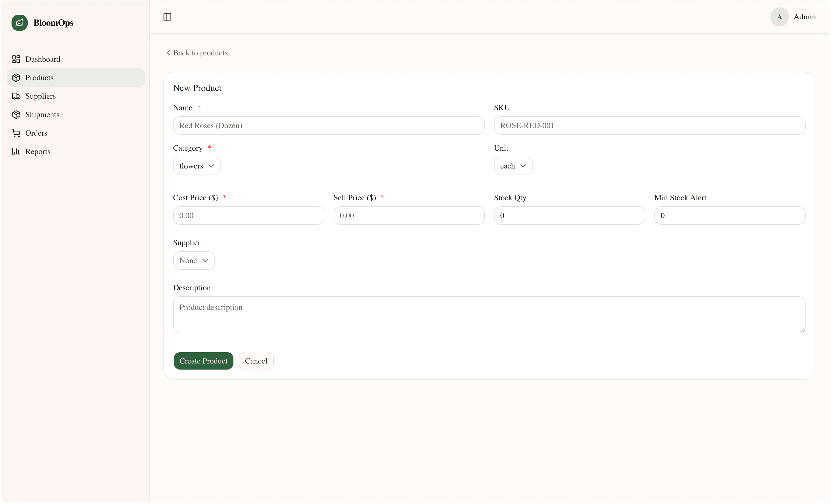
Task: Click the Name field for Red Roses
Action: click(328, 125)
